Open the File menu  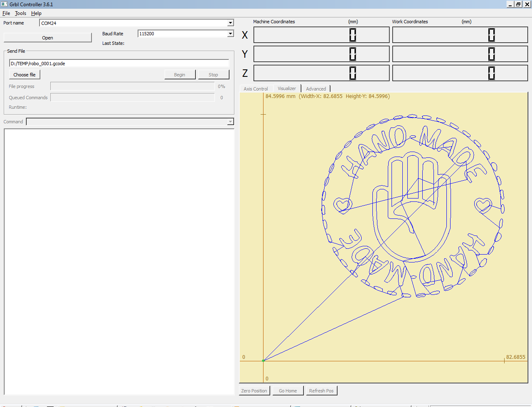(6, 13)
